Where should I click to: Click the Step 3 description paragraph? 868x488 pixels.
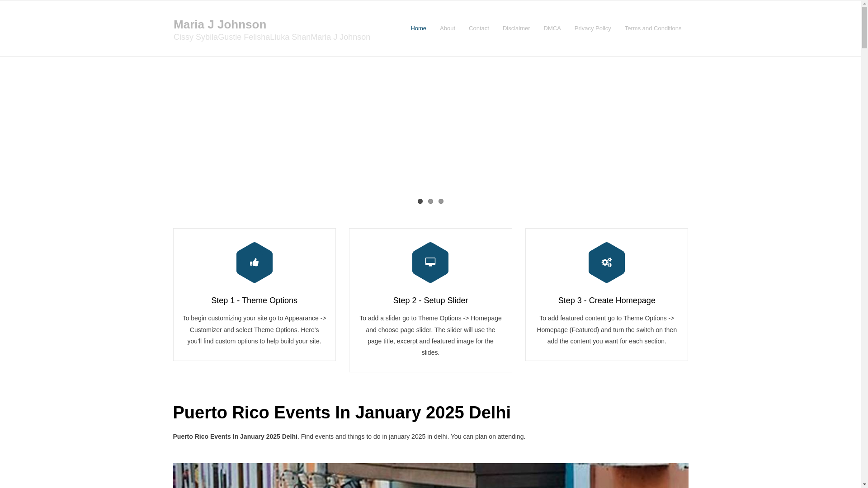click(x=607, y=330)
